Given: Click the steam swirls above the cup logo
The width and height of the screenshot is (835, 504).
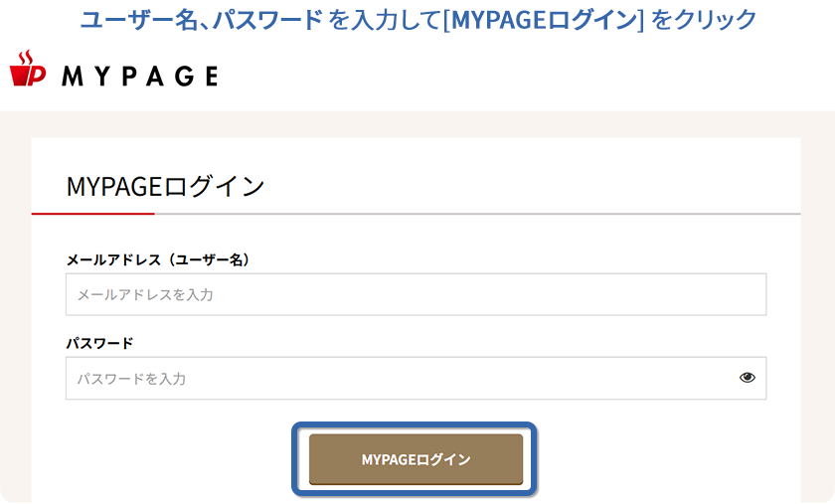Looking at the screenshot, I should coord(26,58).
